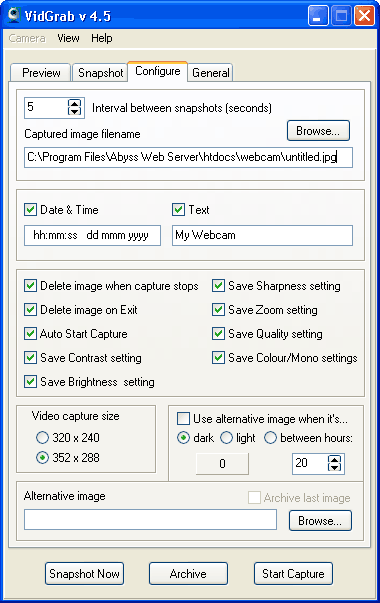Decrease between-hours value spinner down arrow
This screenshot has width=380, height=603.
pos(334,467)
